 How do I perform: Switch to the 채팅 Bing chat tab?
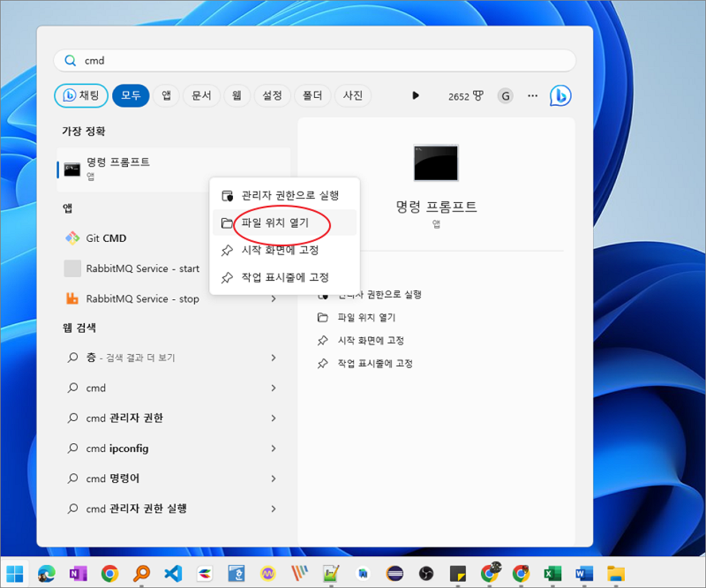(81, 95)
